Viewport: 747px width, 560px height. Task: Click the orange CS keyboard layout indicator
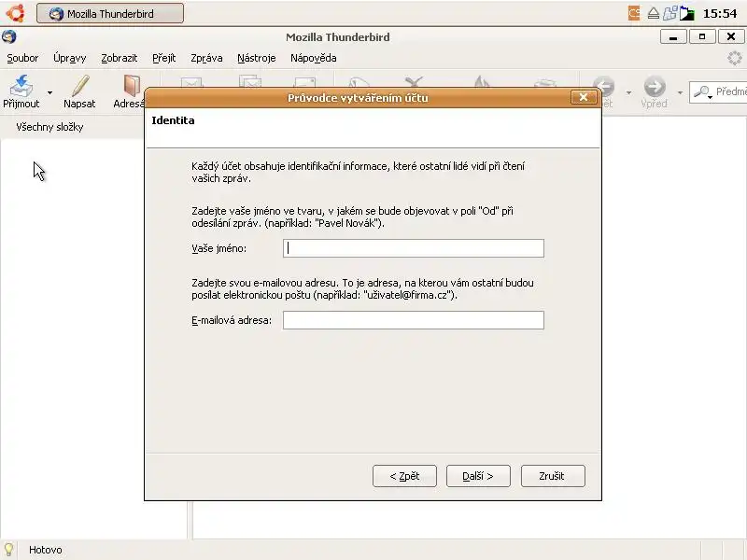point(634,13)
